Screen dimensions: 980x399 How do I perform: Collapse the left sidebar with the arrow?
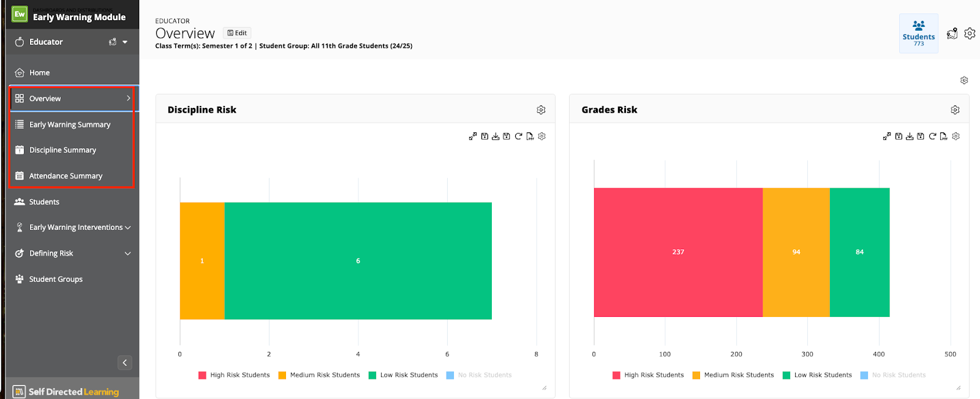pyautogui.click(x=124, y=362)
